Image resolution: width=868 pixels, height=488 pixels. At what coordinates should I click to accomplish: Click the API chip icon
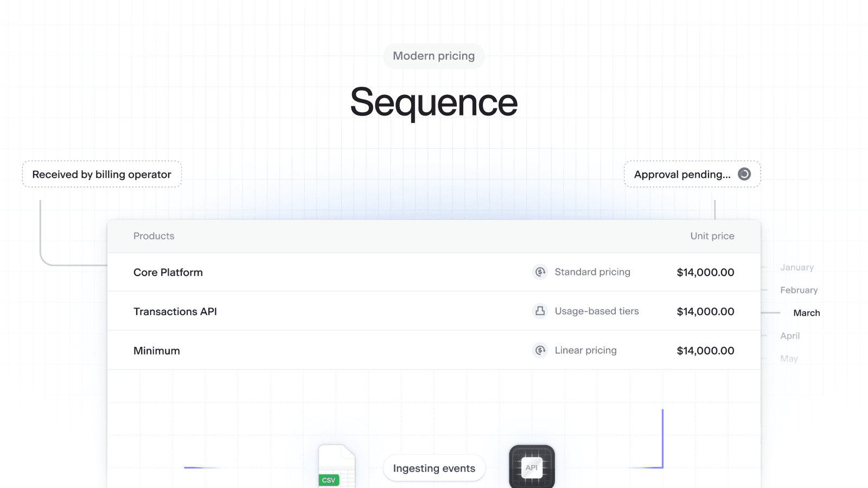(x=532, y=466)
